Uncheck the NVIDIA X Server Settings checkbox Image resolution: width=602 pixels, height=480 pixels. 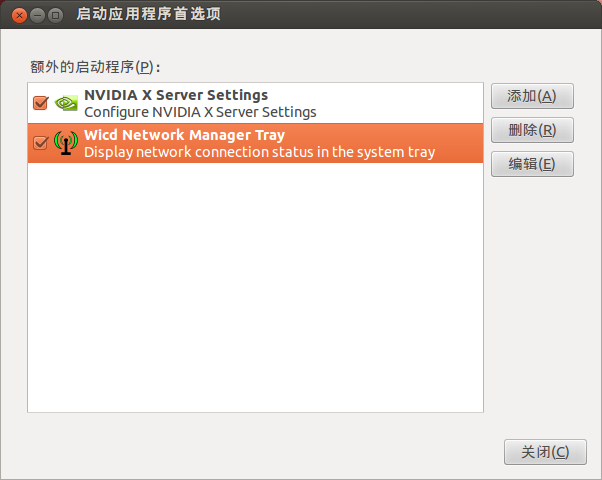(x=41, y=103)
